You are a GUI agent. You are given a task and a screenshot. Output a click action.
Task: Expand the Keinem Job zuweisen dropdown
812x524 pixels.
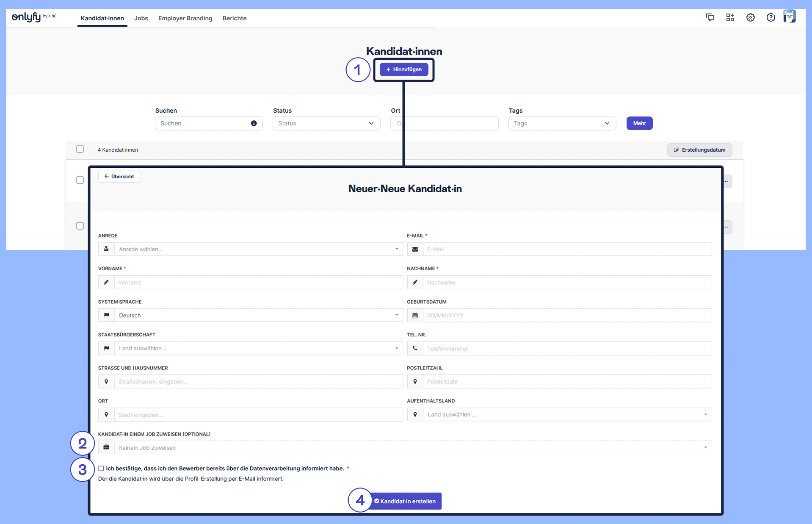coord(413,448)
